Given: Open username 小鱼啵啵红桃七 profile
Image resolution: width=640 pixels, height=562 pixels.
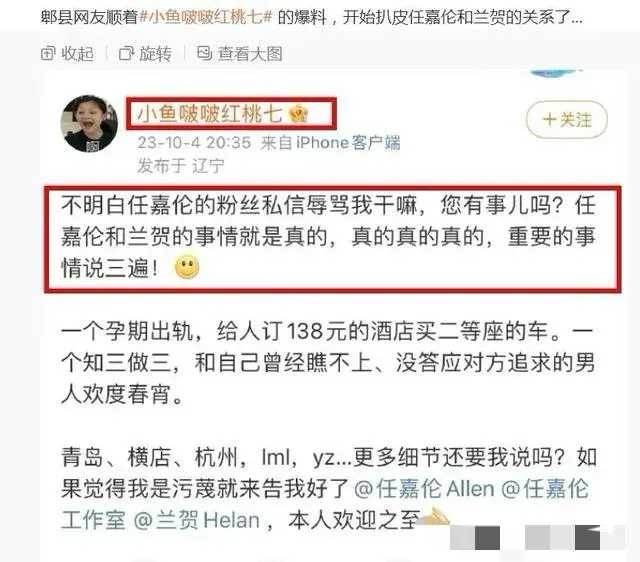Looking at the screenshot, I should point(209,113).
